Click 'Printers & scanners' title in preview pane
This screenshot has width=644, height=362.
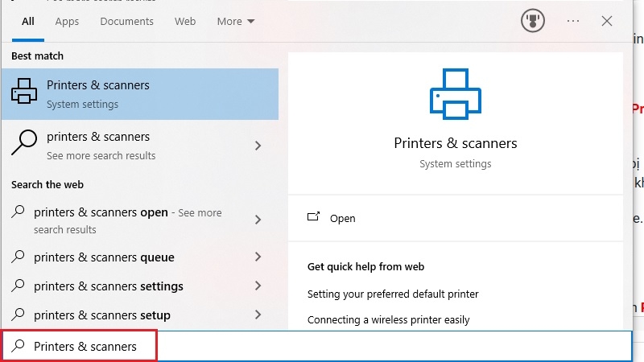[x=456, y=143]
